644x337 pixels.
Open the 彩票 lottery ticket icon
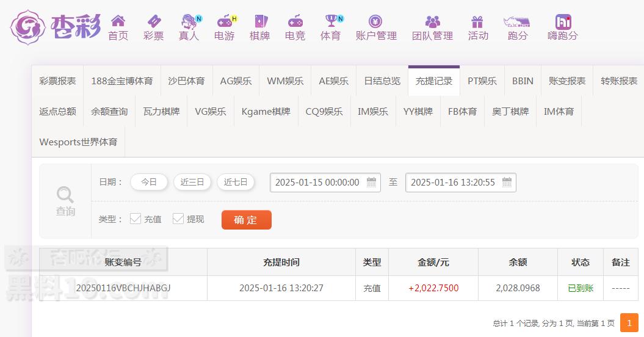point(153,21)
